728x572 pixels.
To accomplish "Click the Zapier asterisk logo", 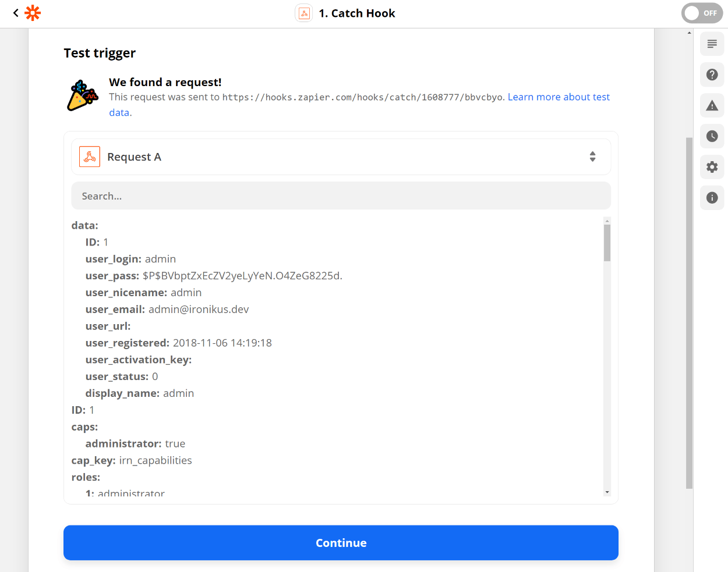I will tap(33, 13).
